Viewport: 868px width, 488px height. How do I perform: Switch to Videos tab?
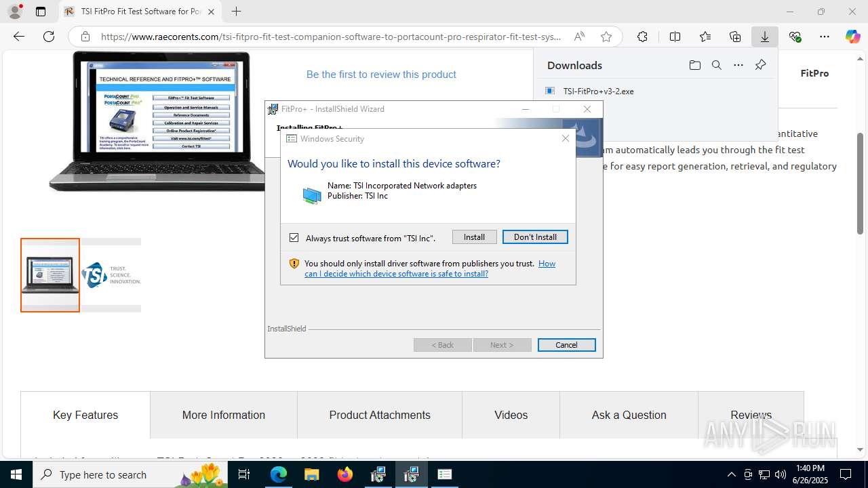pyautogui.click(x=511, y=415)
